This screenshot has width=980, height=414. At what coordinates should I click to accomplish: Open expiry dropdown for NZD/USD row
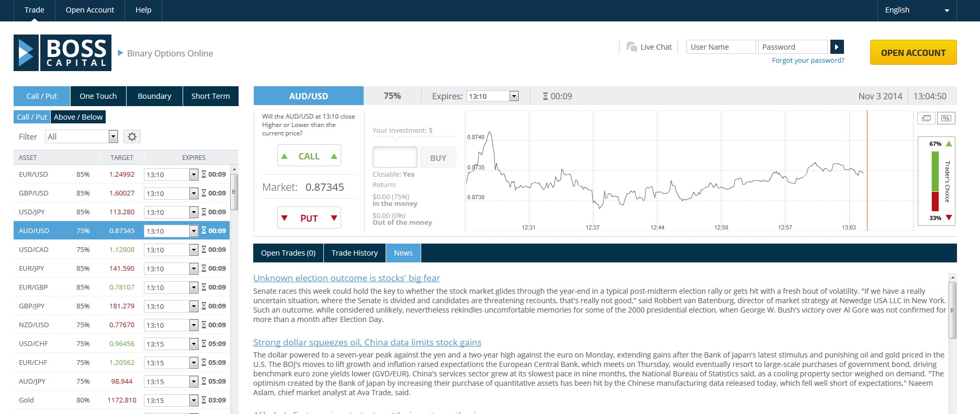(x=172, y=325)
